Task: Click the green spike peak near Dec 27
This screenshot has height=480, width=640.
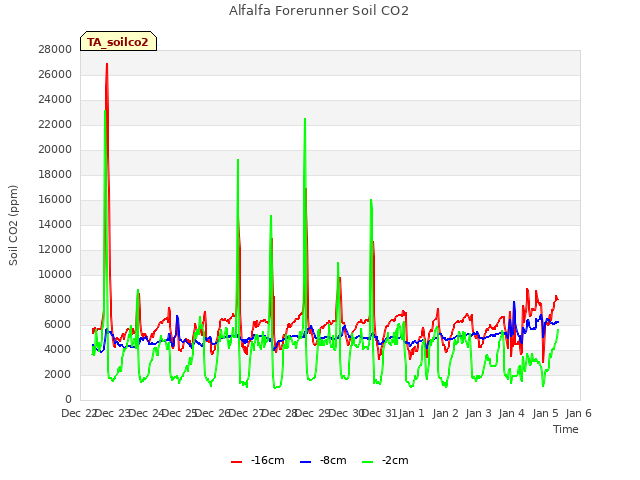Action: point(238,160)
